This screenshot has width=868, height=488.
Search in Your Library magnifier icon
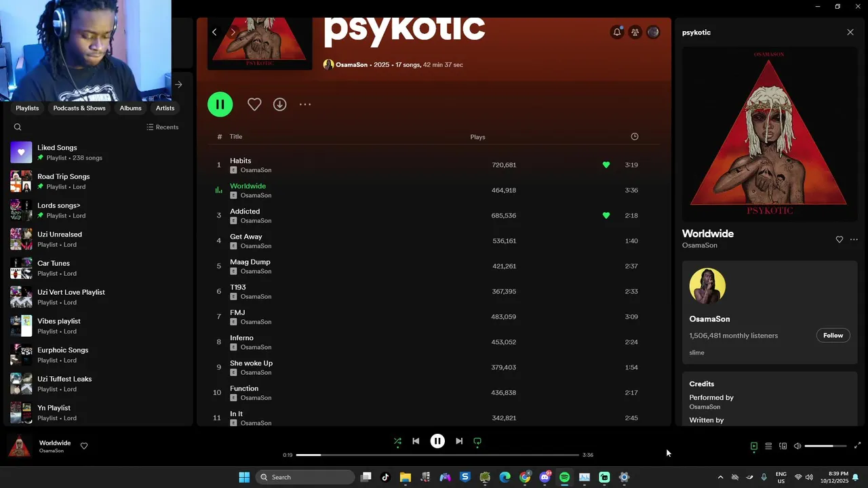[18, 127]
